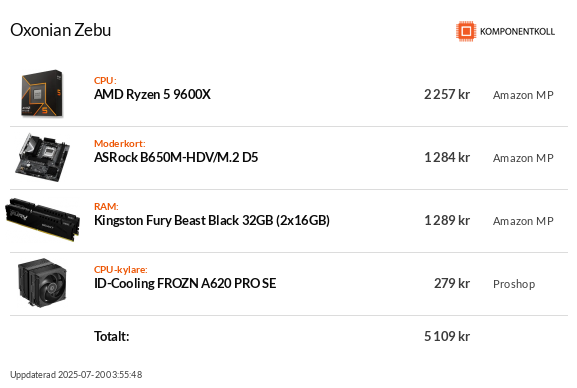Image resolution: width=577 pixels, height=388 pixels.
Task: Open the Kingston Fury Beast RAM image
Action: (43, 219)
